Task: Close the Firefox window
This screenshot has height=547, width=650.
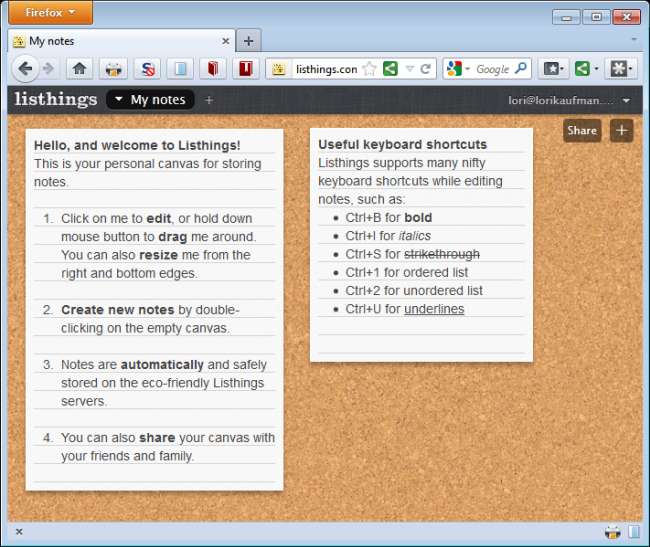Action: coord(626,17)
